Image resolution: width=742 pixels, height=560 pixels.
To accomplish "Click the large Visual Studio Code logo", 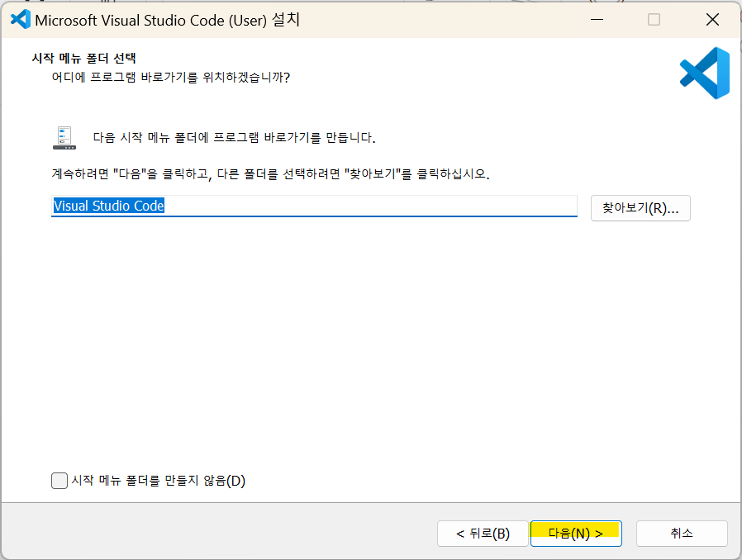I will [705, 73].
